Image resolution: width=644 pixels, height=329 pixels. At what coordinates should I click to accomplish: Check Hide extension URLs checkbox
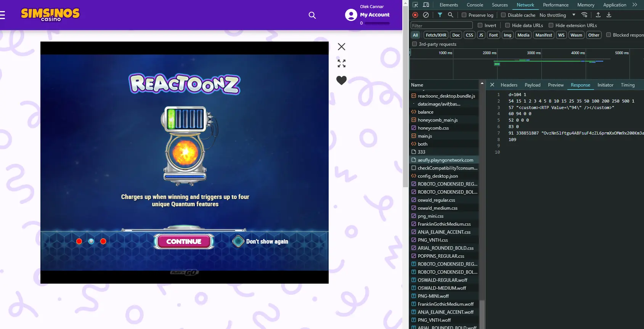tap(551, 25)
